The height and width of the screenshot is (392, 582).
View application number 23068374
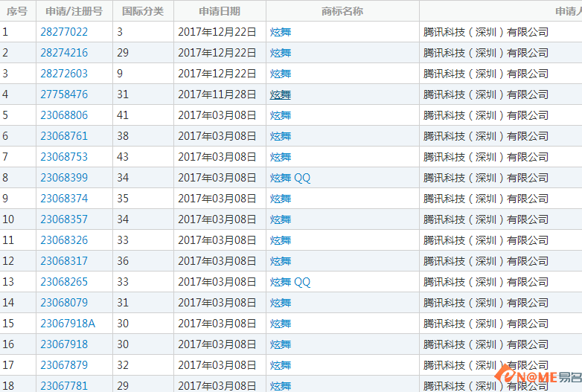tap(64, 199)
